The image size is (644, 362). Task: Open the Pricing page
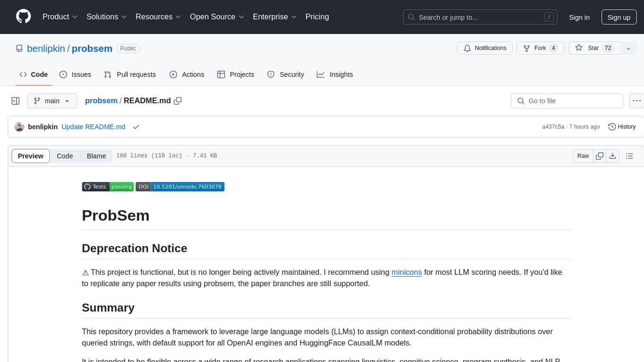(x=317, y=17)
